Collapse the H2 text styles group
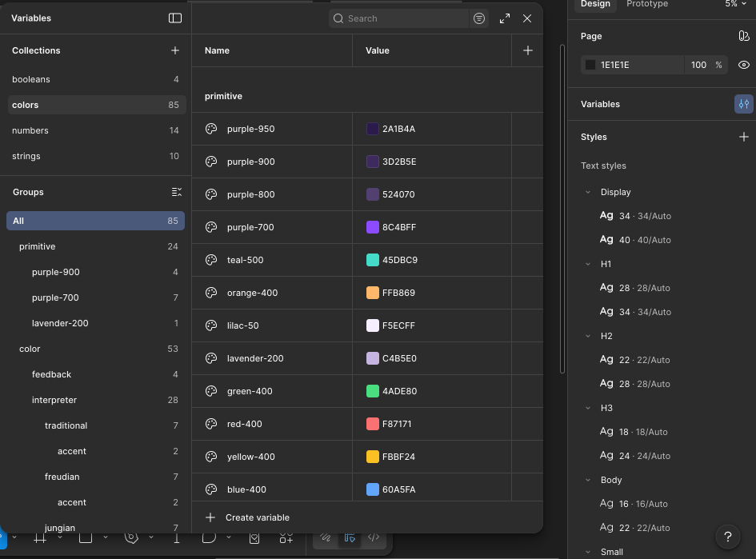The width and height of the screenshot is (756, 559). tap(588, 336)
